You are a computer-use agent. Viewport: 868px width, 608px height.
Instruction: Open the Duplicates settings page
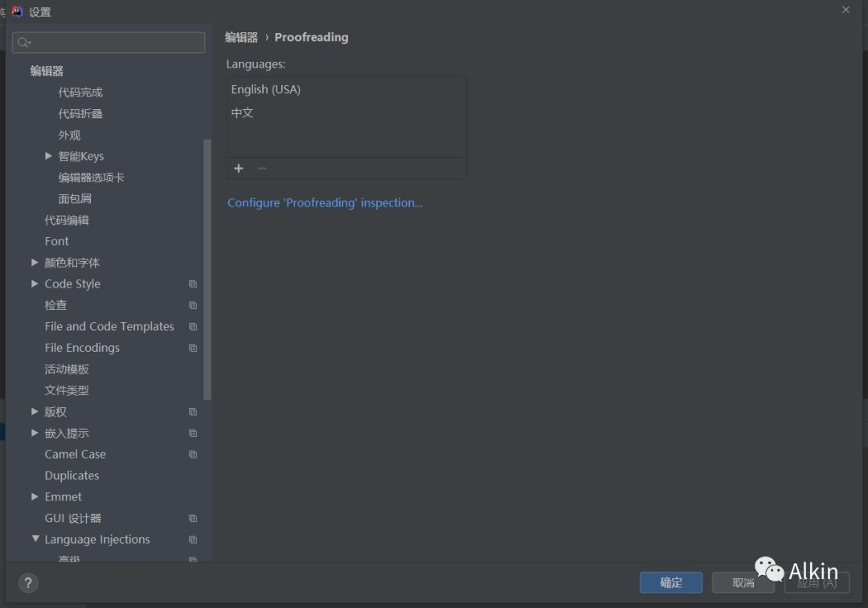tap(72, 475)
